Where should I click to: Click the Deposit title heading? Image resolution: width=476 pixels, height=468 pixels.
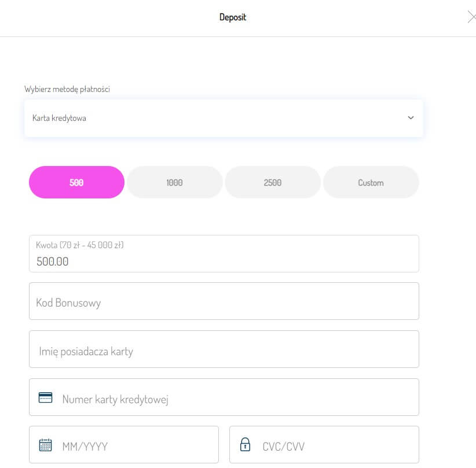click(x=233, y=17)
